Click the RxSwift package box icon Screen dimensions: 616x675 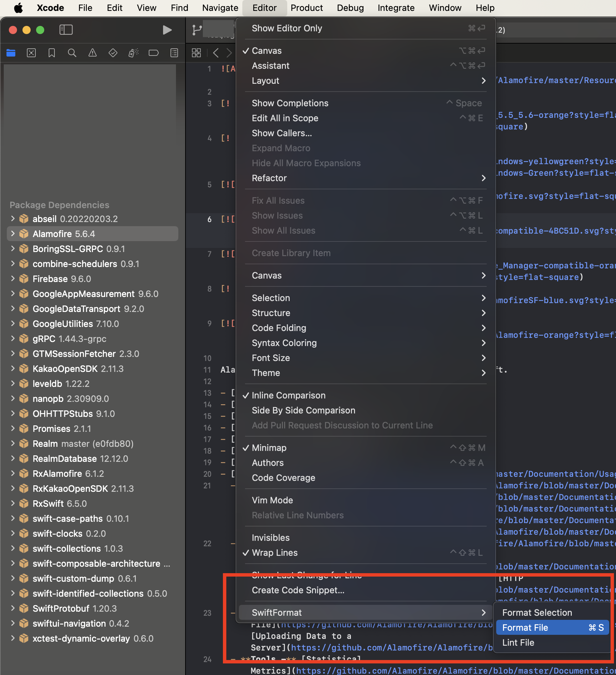(x=24, y=504)
